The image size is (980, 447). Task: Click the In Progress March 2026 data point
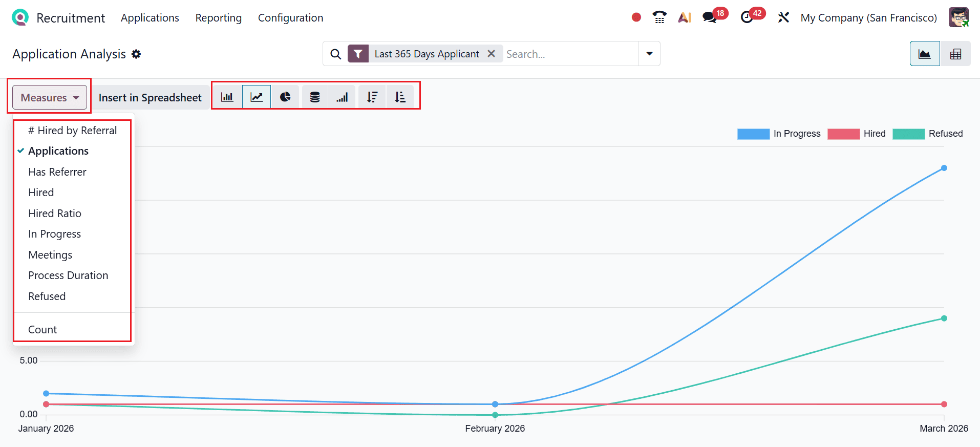pyautogui.click(x=944, y=168)
